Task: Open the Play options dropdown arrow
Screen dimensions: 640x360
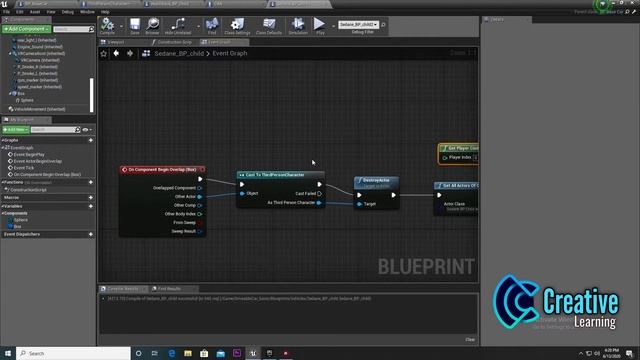Action: [x=333, y=26]
